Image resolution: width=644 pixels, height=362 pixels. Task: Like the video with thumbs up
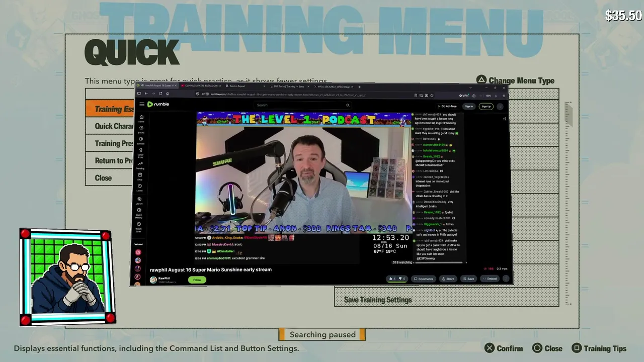[x=392, y=279]
